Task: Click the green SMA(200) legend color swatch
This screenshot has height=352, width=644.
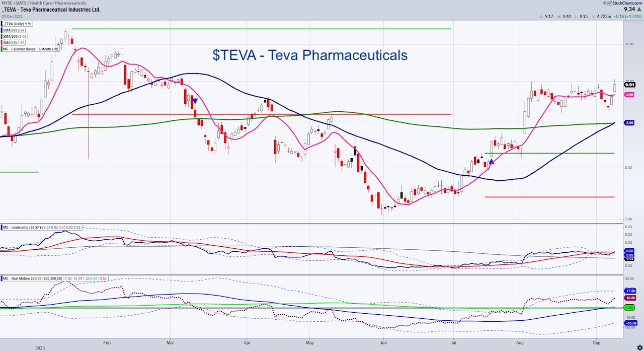Action: (2, 36)
